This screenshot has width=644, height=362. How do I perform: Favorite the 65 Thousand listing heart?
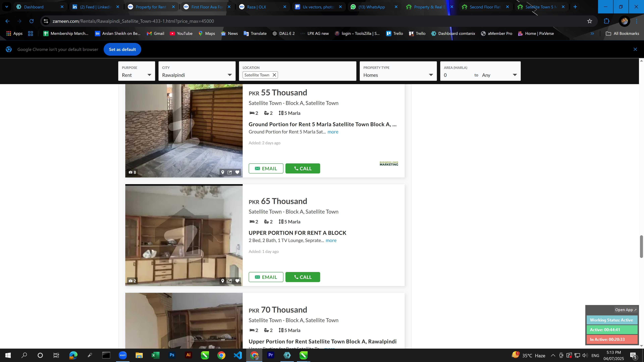click(237, 281)
